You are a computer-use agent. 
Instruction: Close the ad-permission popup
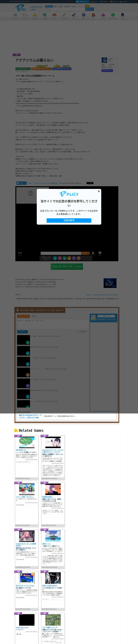99,191
